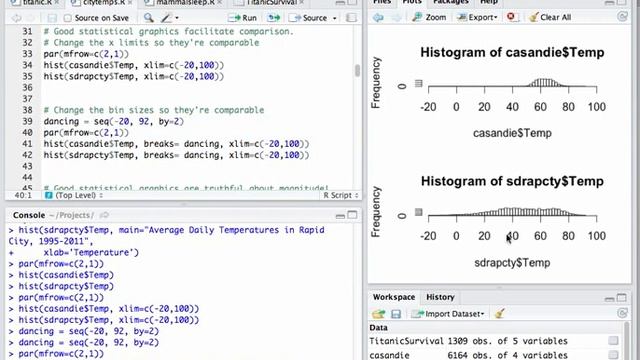Click the sdrapcty$Temp histogram title
This screenshot has height=360, width=640.
click(512, 181)
